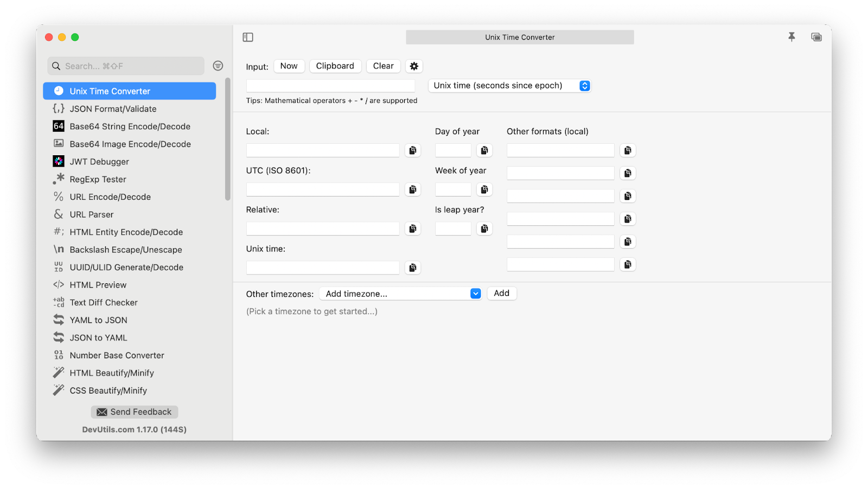The image size is (868, 489).
Task: Switch to Text Diff Checker
Action: tap(104, 303)
